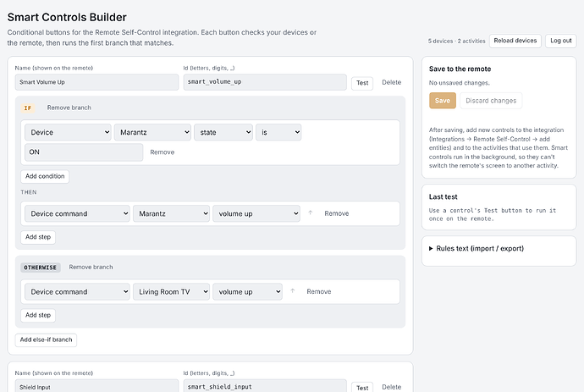Viewport: 584px width, 392px height.
Task: Open the 'is' operator dropdown
Action: [x=278, y=132]
